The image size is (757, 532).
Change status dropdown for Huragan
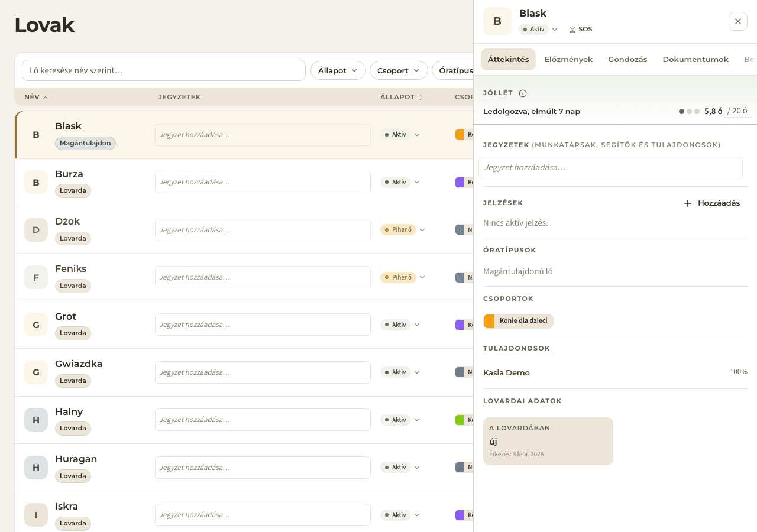tap(400, 467)
